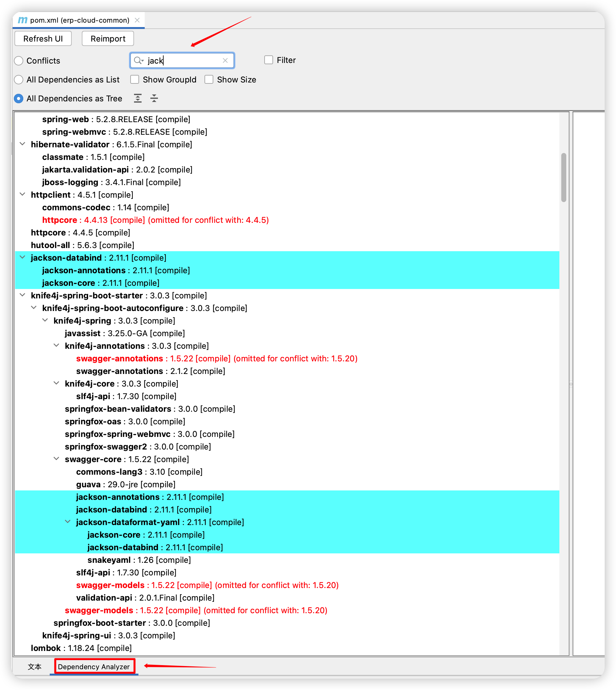Screen dimensions: 616x690
Task: Select snakeyaml : 1.26 row
Action: click(x=139, y=560)
